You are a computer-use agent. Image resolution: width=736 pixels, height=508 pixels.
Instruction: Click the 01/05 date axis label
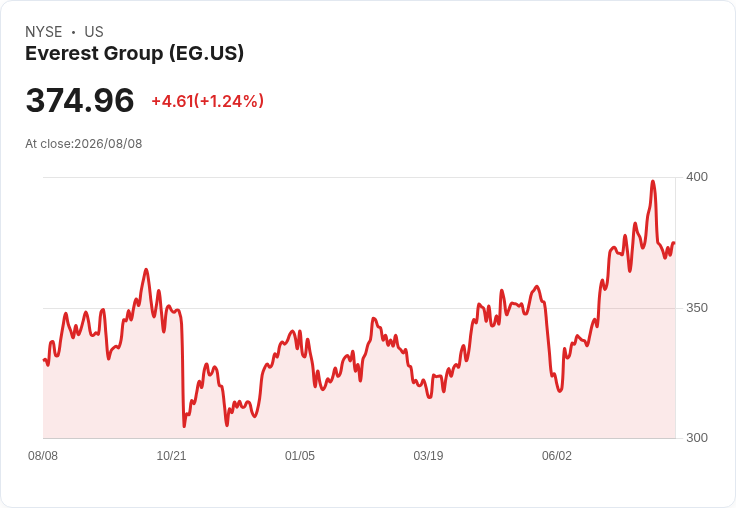[299, 456]
